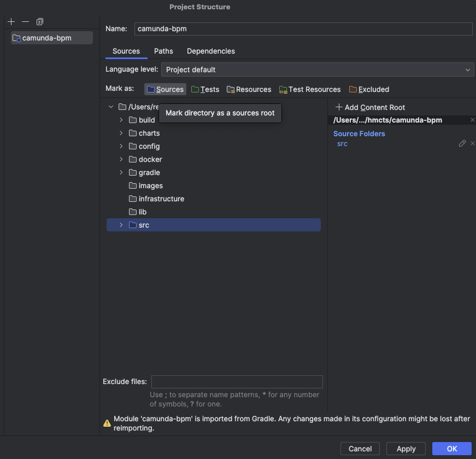Click the Gradle import warning icon
Image resolution: width=476 pixels, height=459 pixels.
coord(107,423)
